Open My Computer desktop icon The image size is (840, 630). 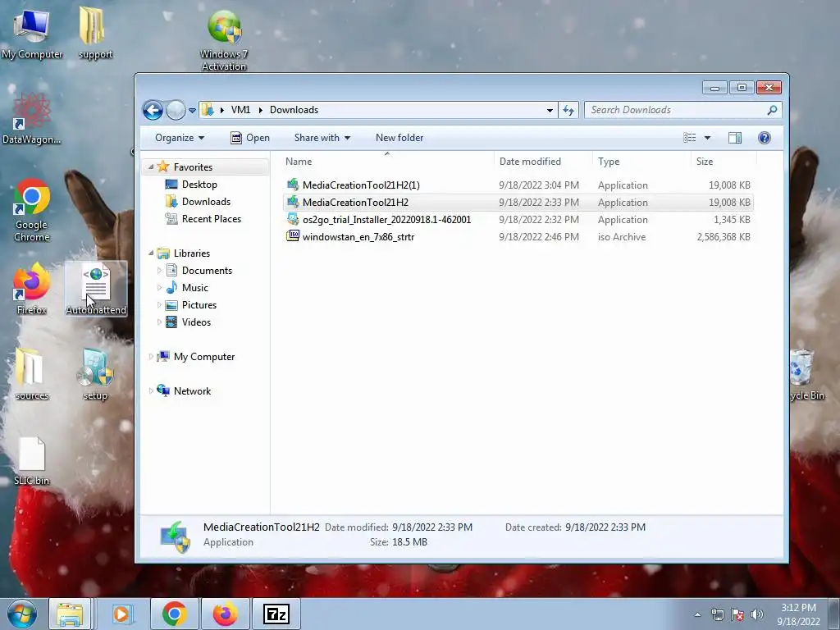click(x=32, y=34)
